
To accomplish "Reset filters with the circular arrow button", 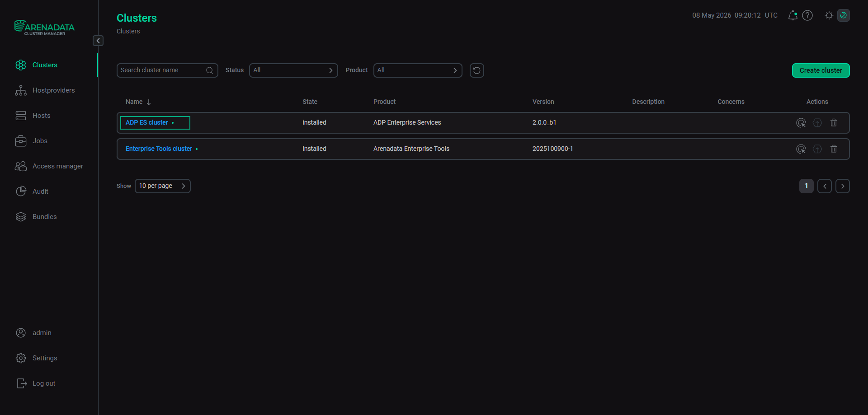I will point(477,70).
